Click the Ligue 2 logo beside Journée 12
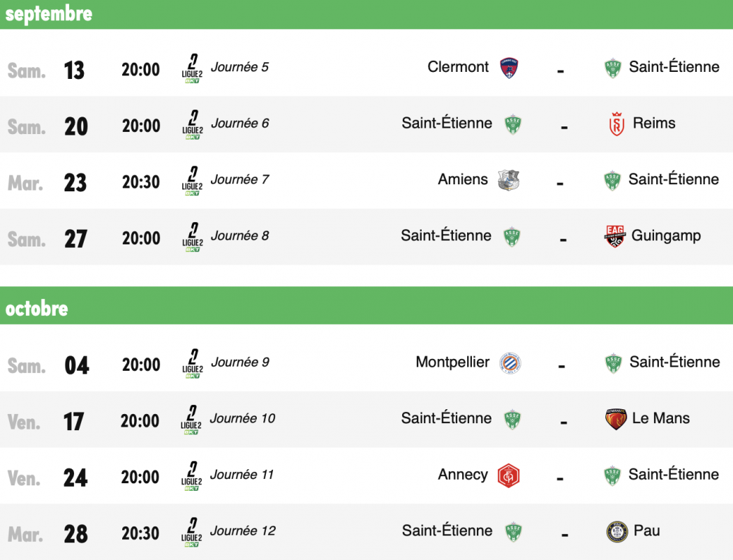This screenshot has height=560, width=733. click(x=192, y=532)
